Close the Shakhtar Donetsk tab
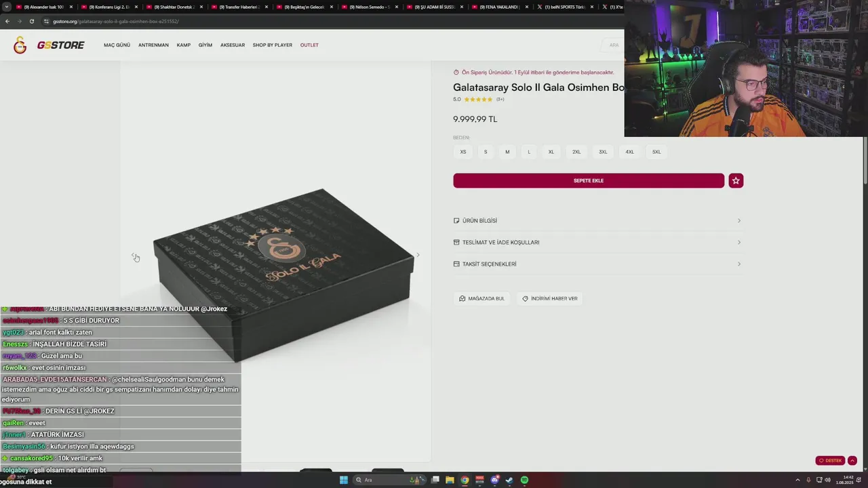The image size is (868, 488). point(201,7)
